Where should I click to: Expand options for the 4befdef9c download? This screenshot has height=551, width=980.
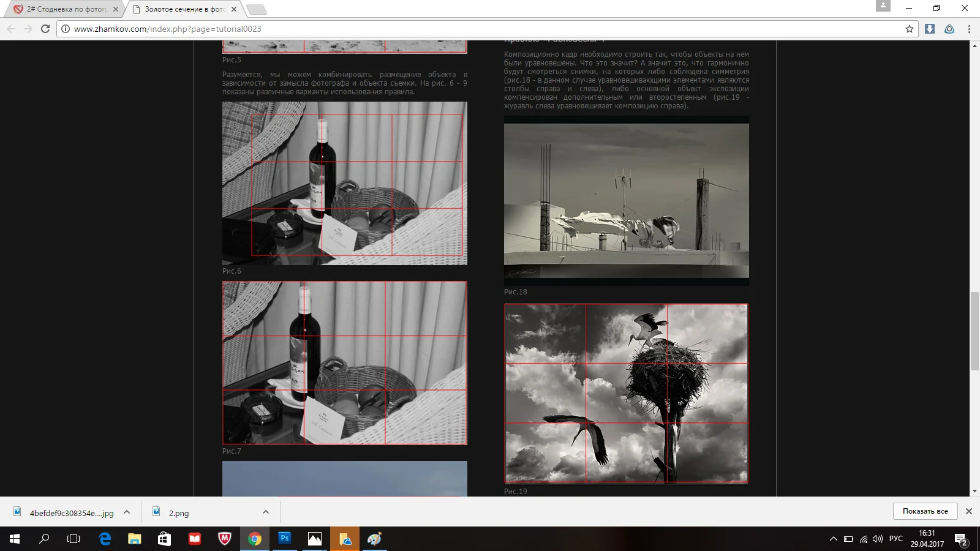click(x=126, y=512)
